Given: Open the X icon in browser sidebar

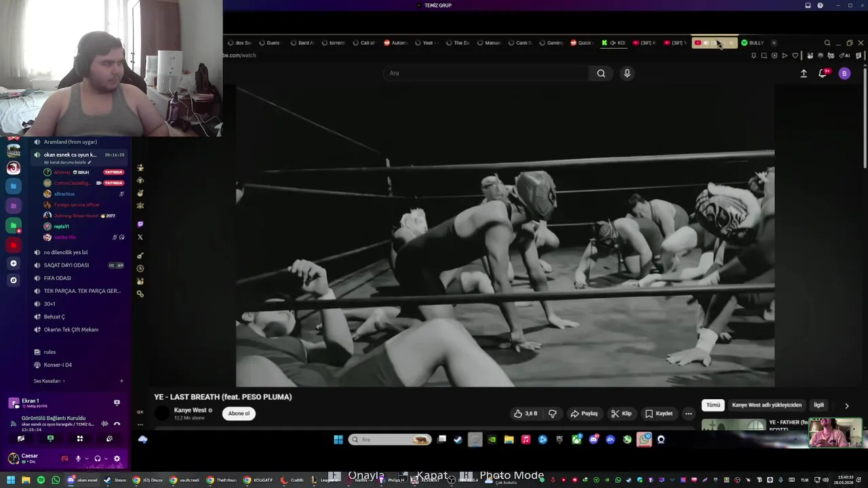Looking at the screenshot, I should point(140,237).
